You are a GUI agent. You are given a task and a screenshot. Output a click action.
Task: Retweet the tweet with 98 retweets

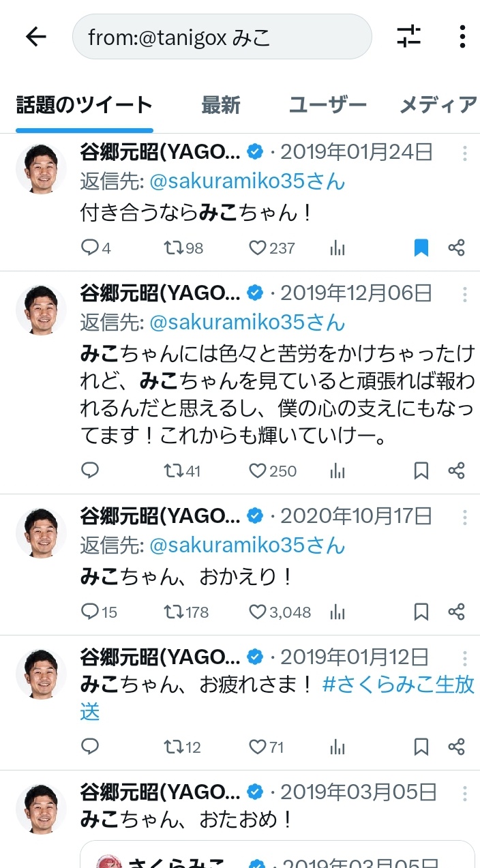point(184,248)
